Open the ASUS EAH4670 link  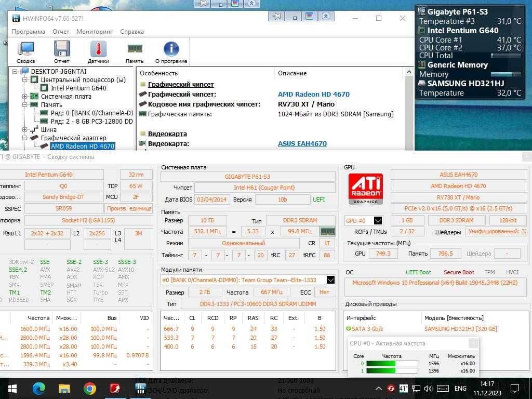coord(302,143)
